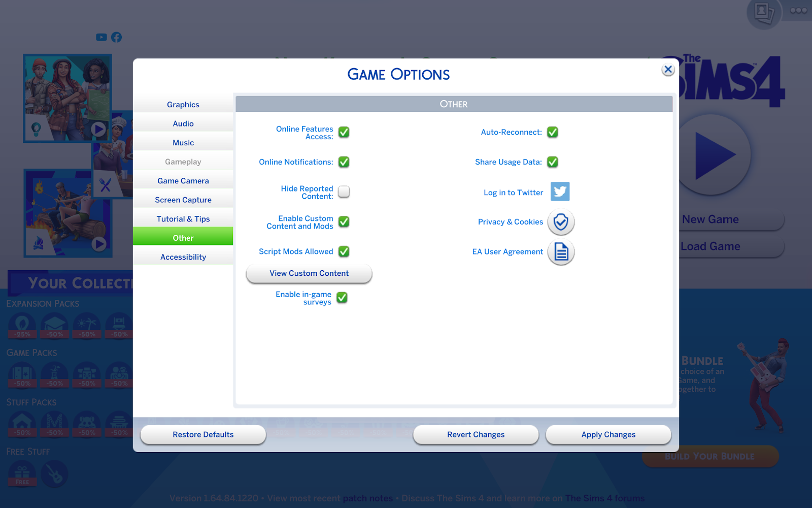Select the house stuff pack icon
This screenshot has height=508, width=812.
click(x=22, y=424)
